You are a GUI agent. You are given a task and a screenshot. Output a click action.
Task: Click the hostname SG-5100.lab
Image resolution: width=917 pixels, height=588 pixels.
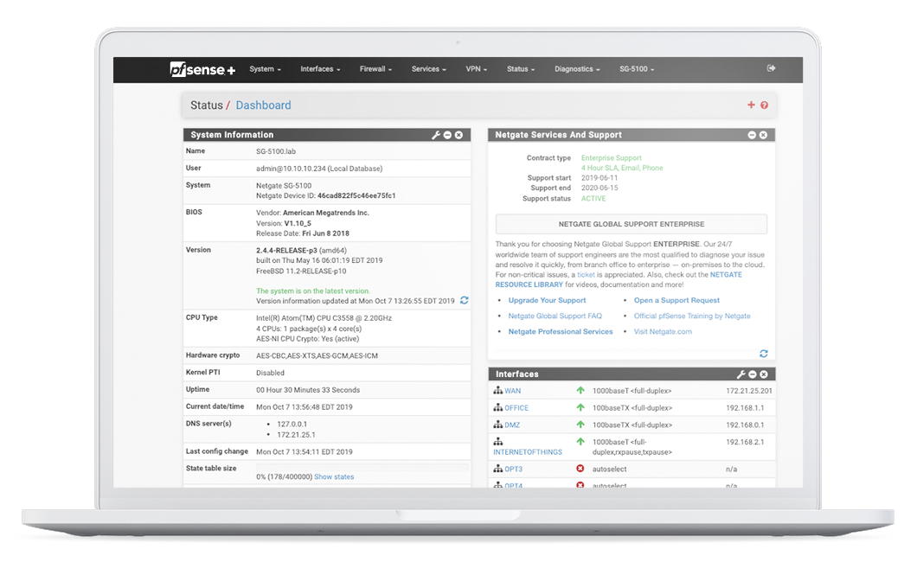[275, 151]
